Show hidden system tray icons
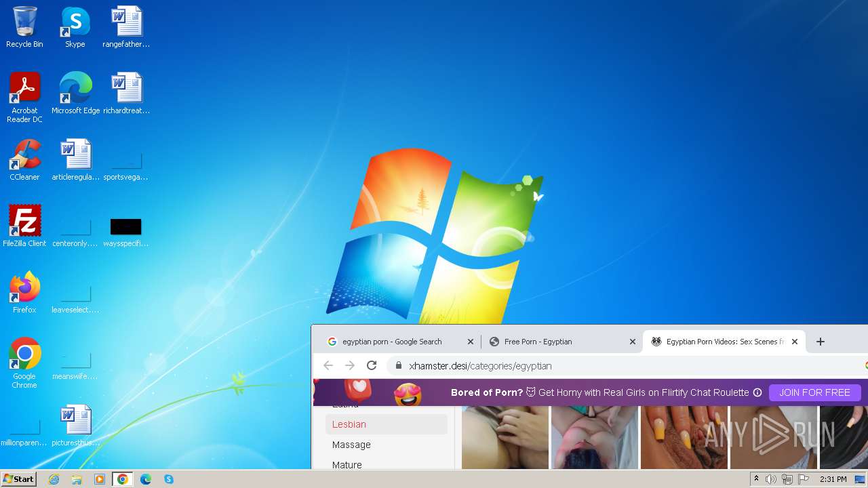 point(756,479)
